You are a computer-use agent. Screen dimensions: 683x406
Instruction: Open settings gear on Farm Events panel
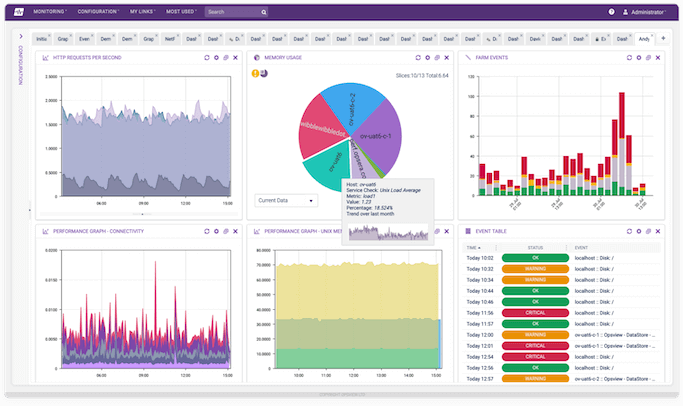[636, 58]
